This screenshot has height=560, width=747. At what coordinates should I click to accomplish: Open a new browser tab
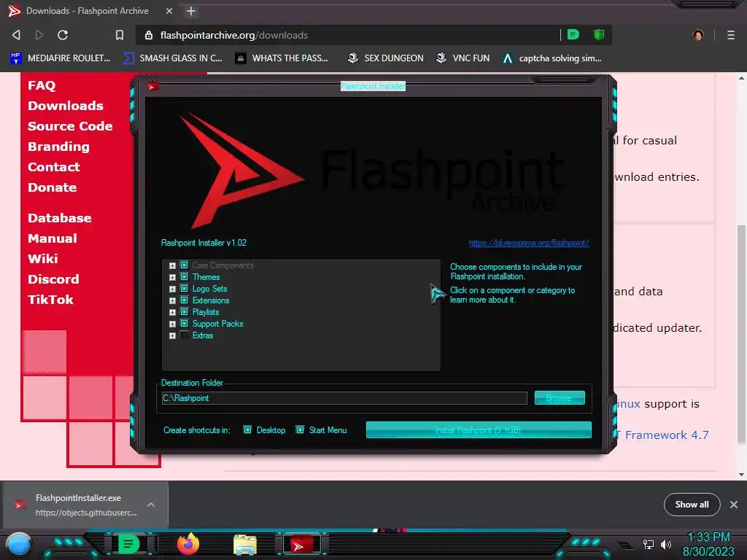tap(191, 11)
